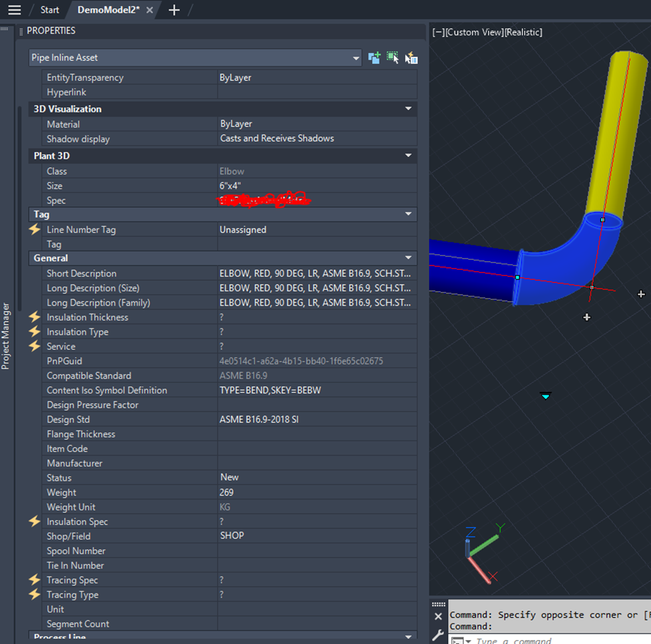Collapse the 3D Visualization section
The image size is (651, 644).
coord(409,109)
